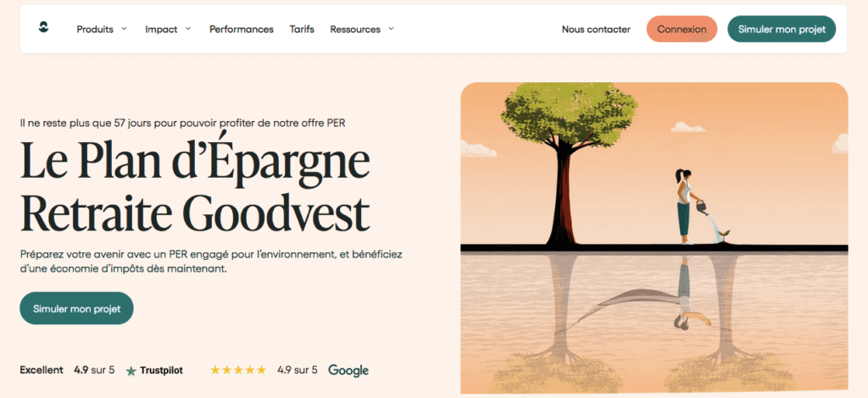Click the woman watering the plant
The width and height of the screenshot is (868, 398).
pyautogui.click(x=685, y=207)
